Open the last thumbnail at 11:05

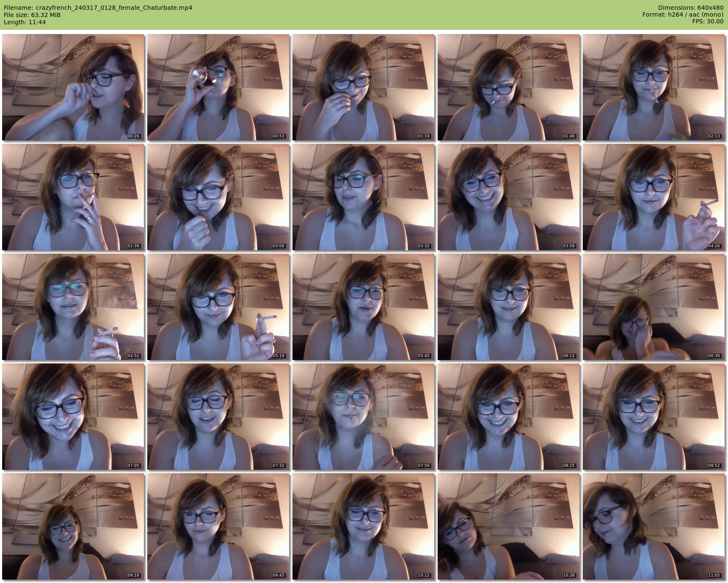[x=653, y=526]
